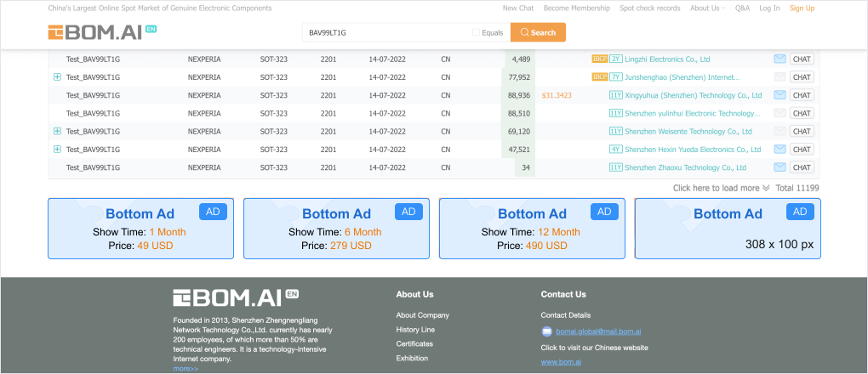
Task: Open Lingzhi Electronics Co., Ltd link
Action: pyautogui.click(x=668, y=59)
